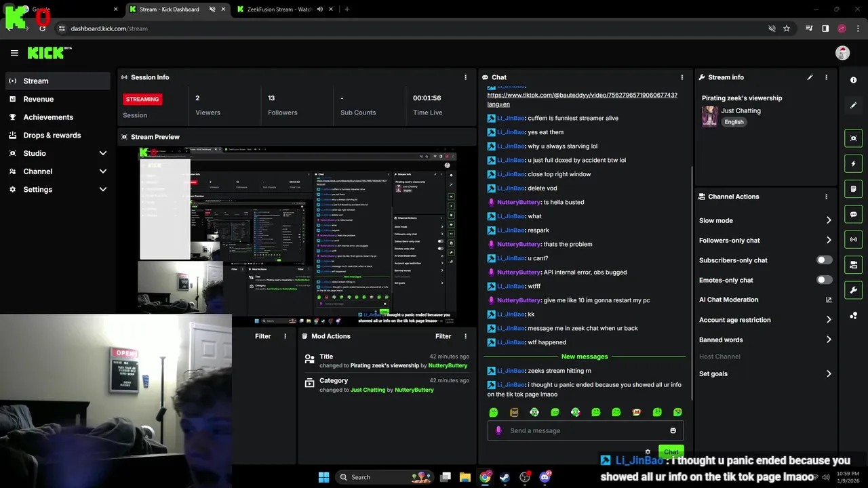
Task: Open Channel Actions three-dot menu
Action: 826,197
